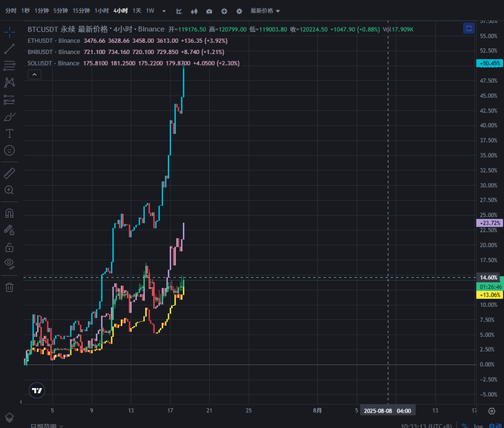This screenshot has height=428, width=504.
Task: Click the 01:26:46 countdown label
Action: 490,287
